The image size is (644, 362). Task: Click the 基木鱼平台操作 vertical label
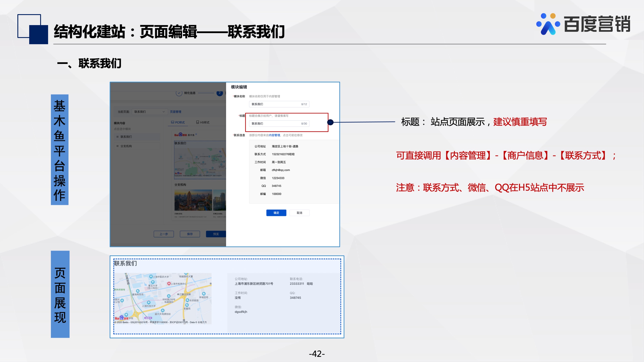tap(59, 150)
